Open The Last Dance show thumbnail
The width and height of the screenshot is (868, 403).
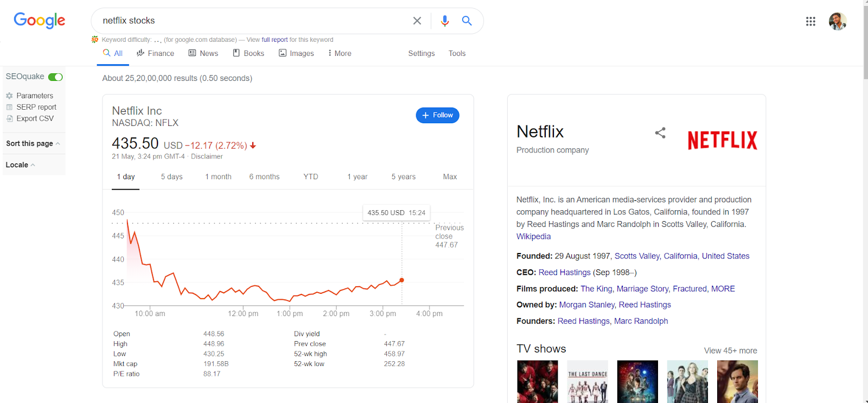click(588, 381)
